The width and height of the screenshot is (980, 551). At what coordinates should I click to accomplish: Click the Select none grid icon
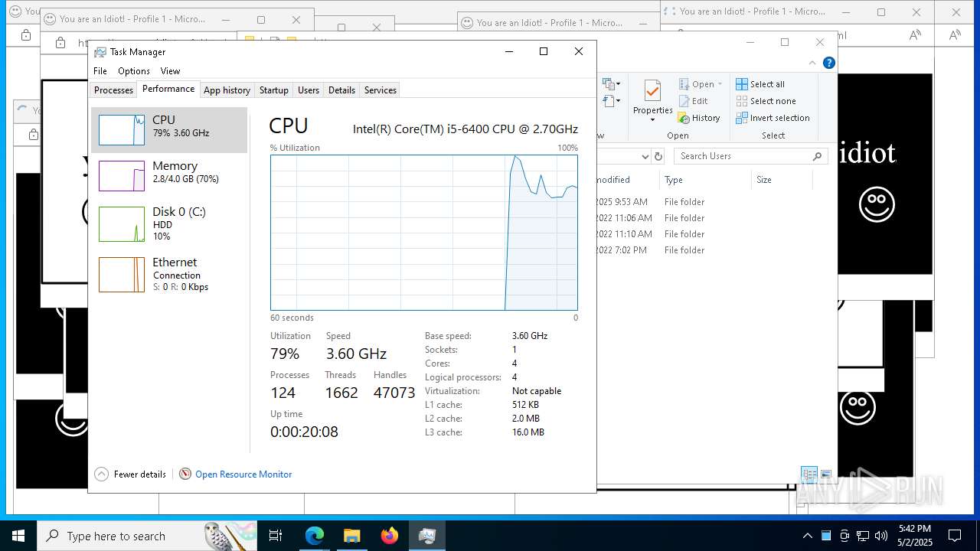[x=742, y=101]
